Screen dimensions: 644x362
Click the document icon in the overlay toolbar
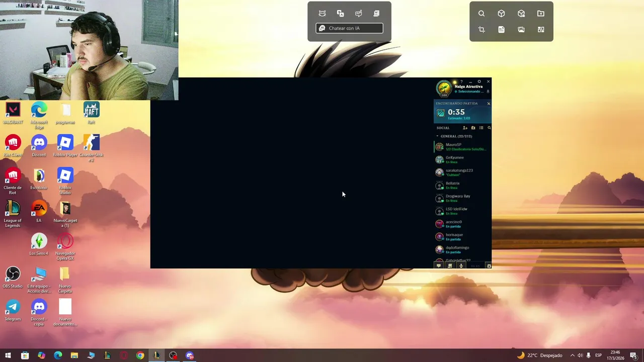501,30
